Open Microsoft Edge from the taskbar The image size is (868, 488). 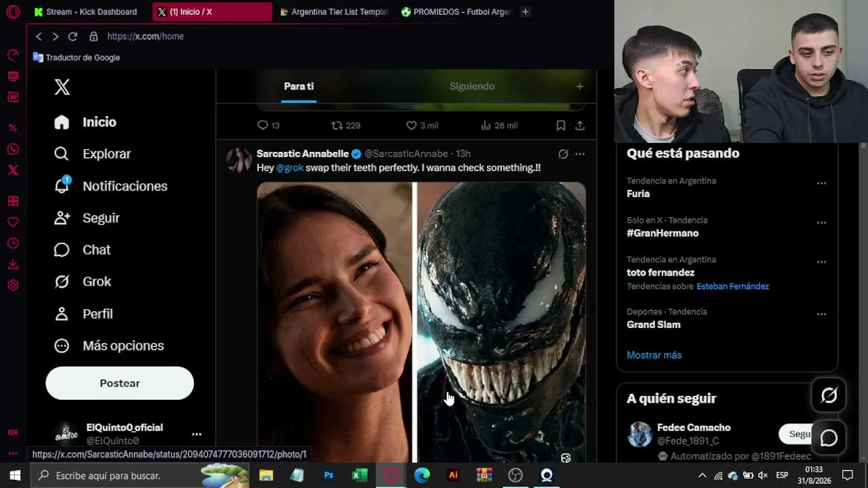[422, 475]
